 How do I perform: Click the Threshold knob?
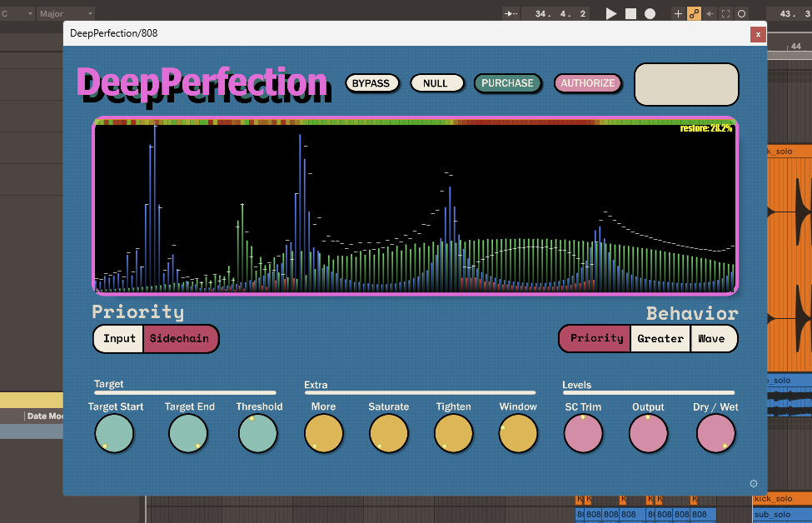coord(258,434)
